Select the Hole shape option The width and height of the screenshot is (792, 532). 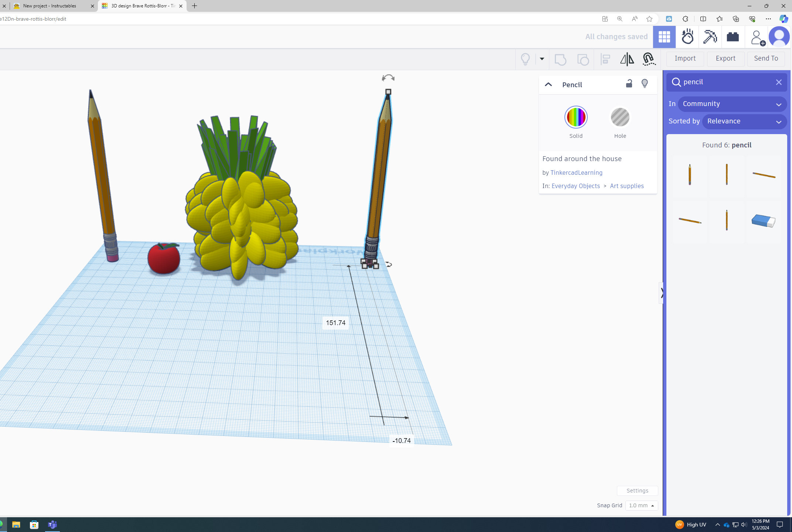click(620, 117)
